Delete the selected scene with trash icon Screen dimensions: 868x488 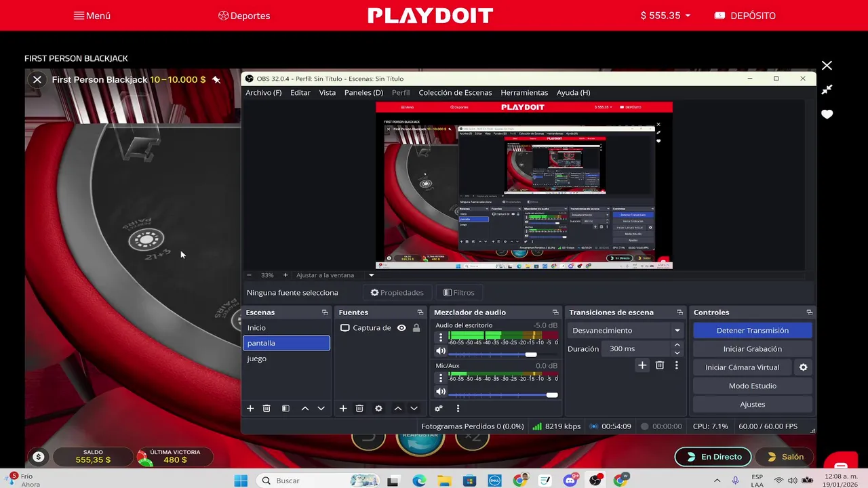[x=267, y=409]
